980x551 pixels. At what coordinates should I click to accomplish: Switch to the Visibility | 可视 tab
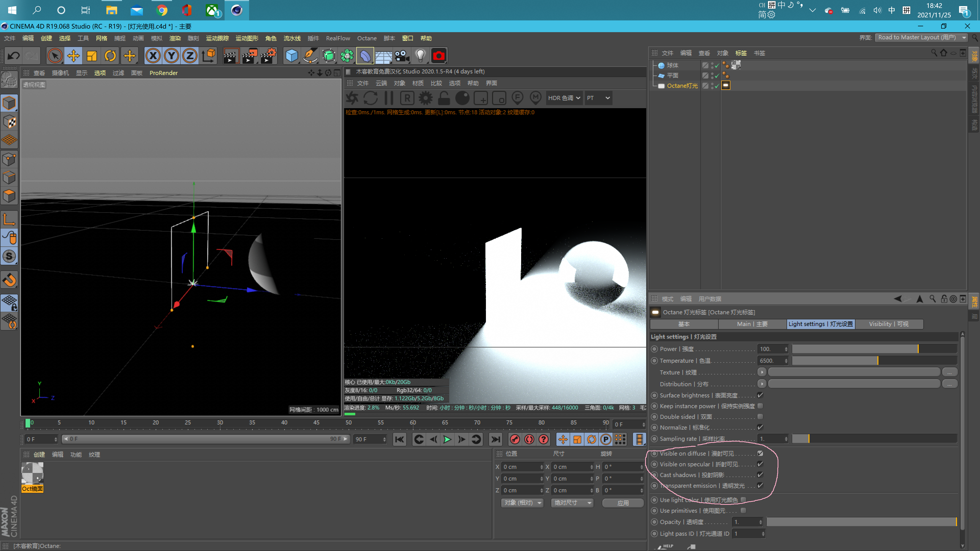coord(889,324)
